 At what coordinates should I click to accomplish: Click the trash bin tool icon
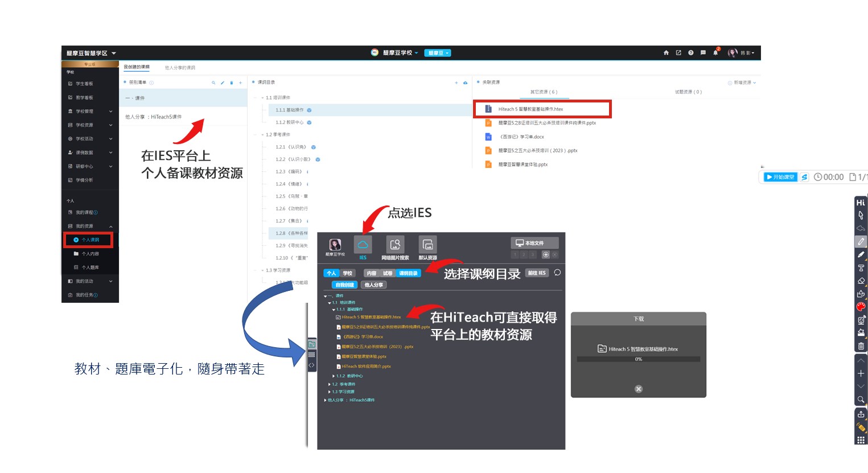pyautogui.click(x=861, y=346)
